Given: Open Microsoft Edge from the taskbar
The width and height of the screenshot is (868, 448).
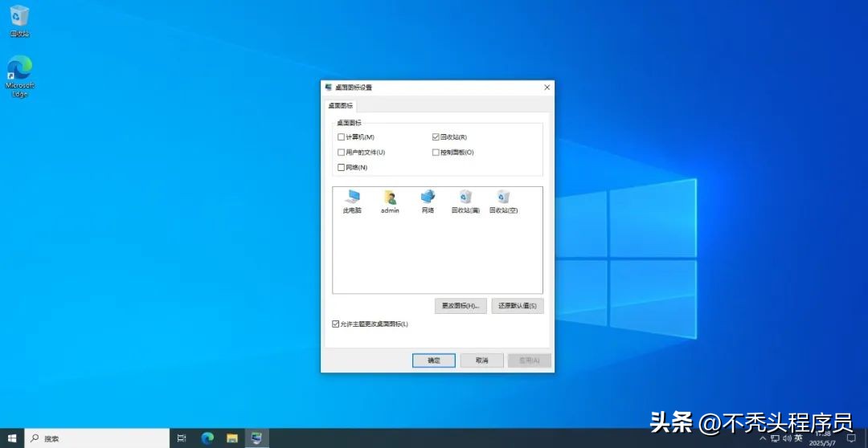Looking at the screenshot, I should click(207, 438).
